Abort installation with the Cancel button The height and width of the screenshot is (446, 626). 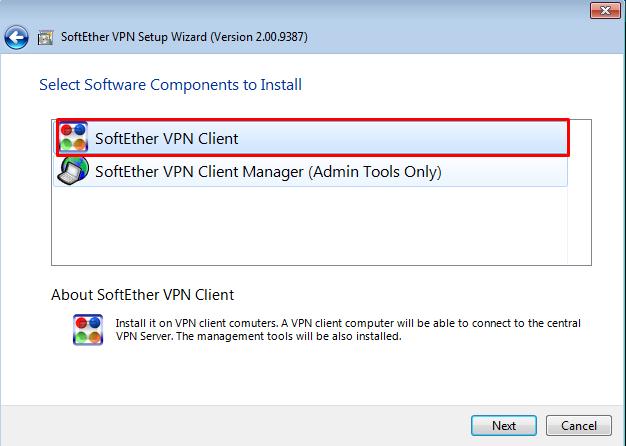point(579,426)
